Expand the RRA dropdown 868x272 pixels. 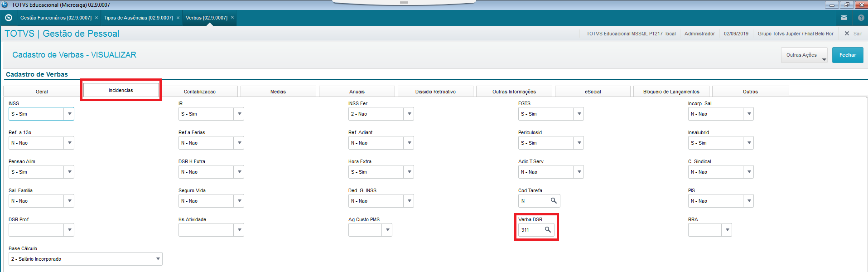tap(727, 230)
